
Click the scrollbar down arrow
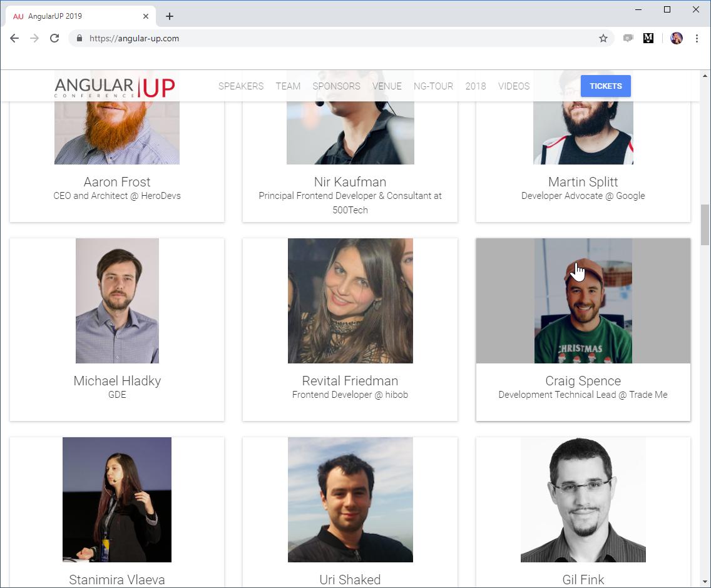pyautogui.click(x=705, y=582)
